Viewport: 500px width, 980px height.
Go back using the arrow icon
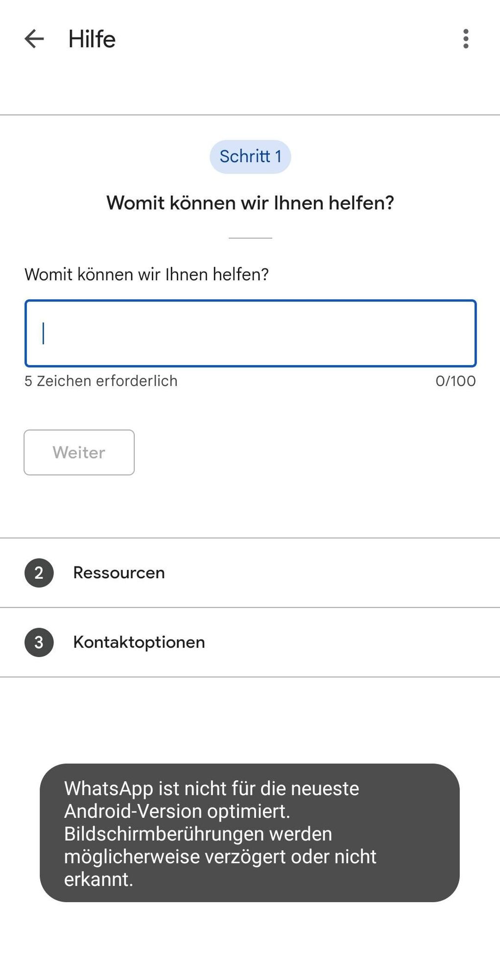pos(34,39)
